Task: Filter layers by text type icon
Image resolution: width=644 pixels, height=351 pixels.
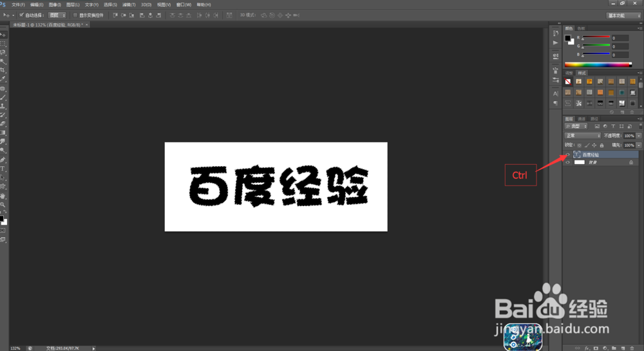Action: click(x=613, y=126)
